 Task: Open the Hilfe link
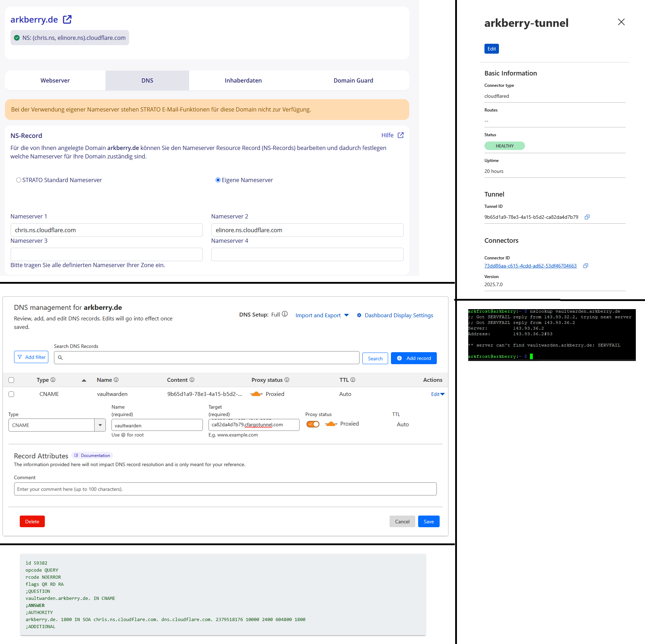pyautogui.click(x=387, y=135)
